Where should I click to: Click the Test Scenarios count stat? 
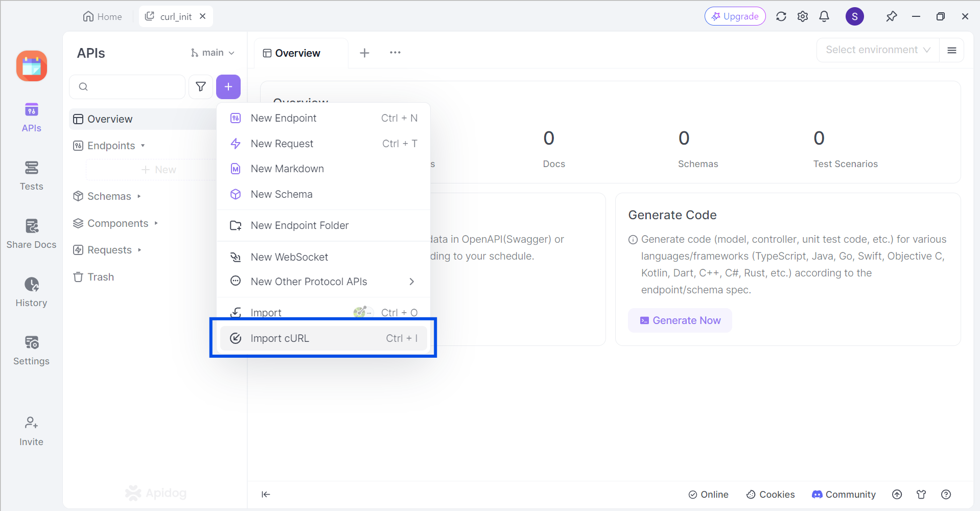846,149
